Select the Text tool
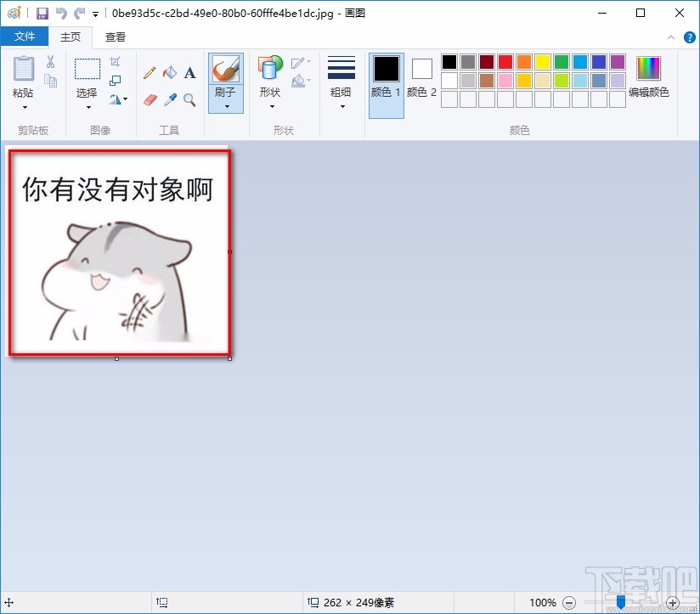This screenshot has height=614, width=700. tap(189, 73)
